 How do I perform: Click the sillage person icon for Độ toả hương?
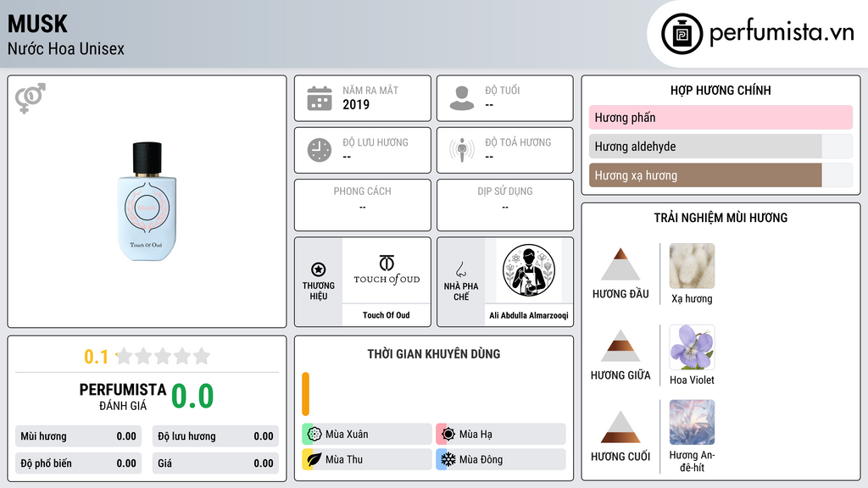462,150
